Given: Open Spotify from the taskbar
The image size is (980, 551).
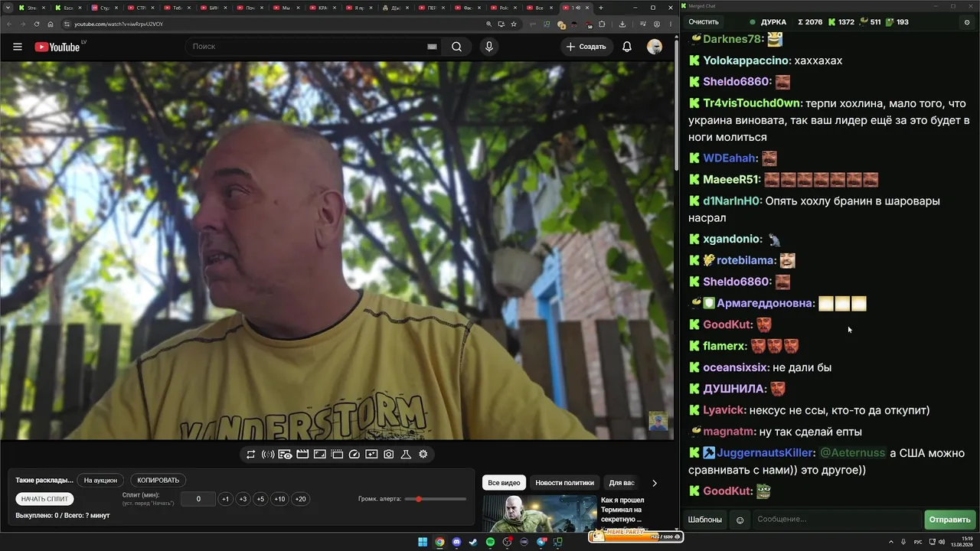Looking at the screenshot, I should coord(490,542).
